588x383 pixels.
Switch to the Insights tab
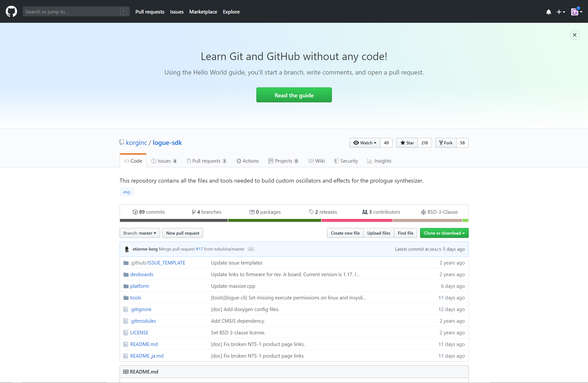[379, 161]
